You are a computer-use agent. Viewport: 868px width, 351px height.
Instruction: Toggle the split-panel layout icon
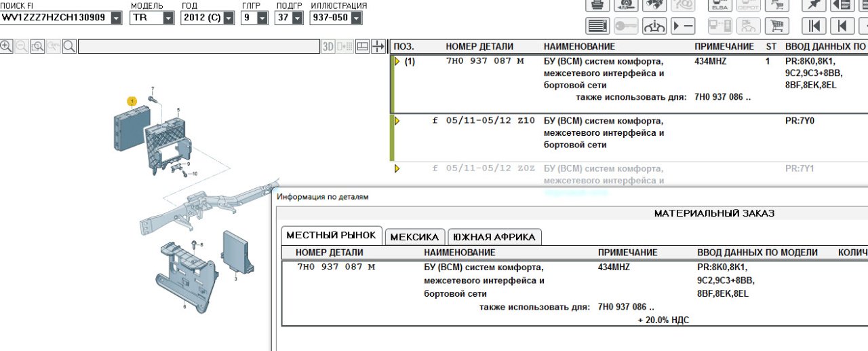(x=363, y=46)
